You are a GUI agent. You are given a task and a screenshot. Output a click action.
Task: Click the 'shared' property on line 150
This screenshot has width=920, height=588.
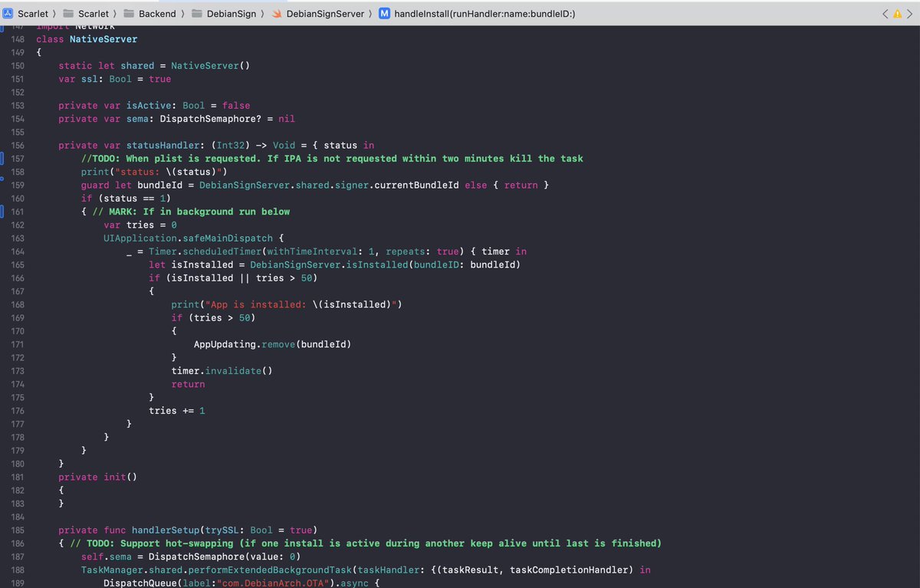(x=137, y=66)
